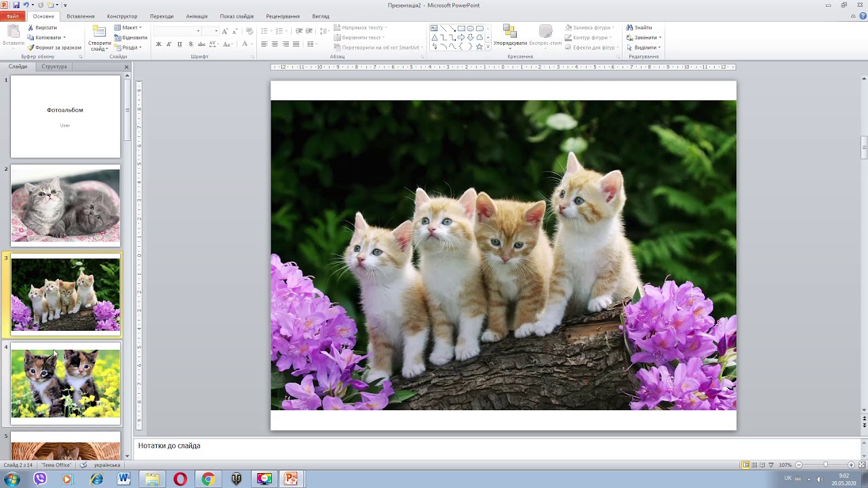Click the zoom slider in the status bar

click(825, 465)
